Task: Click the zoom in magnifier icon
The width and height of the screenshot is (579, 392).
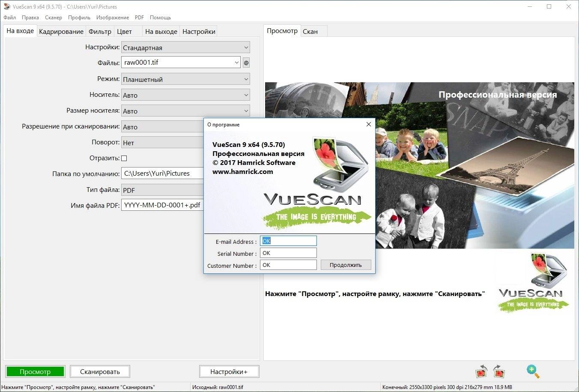Action: click(x=533, y=371)
